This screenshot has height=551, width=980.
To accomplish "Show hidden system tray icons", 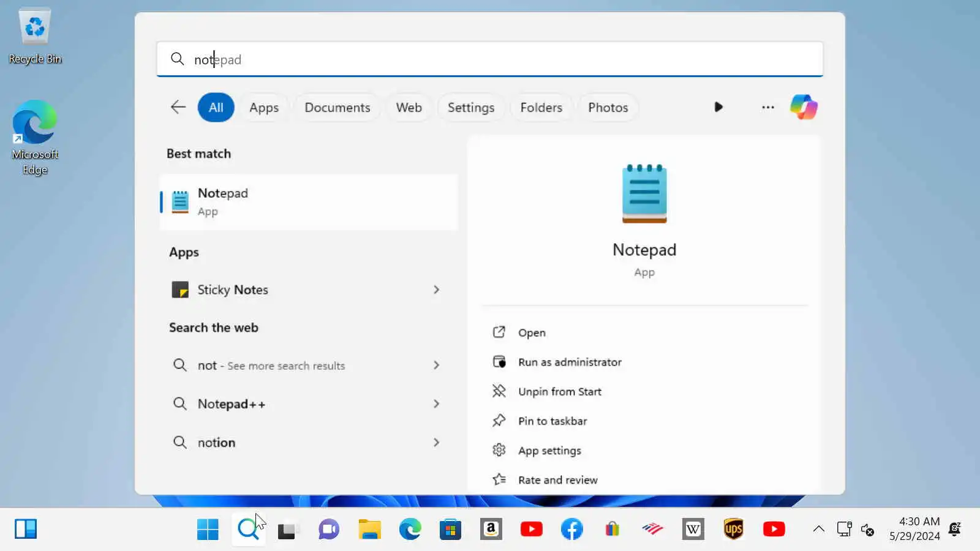I will pyautogui.click(x=818, y=529).
